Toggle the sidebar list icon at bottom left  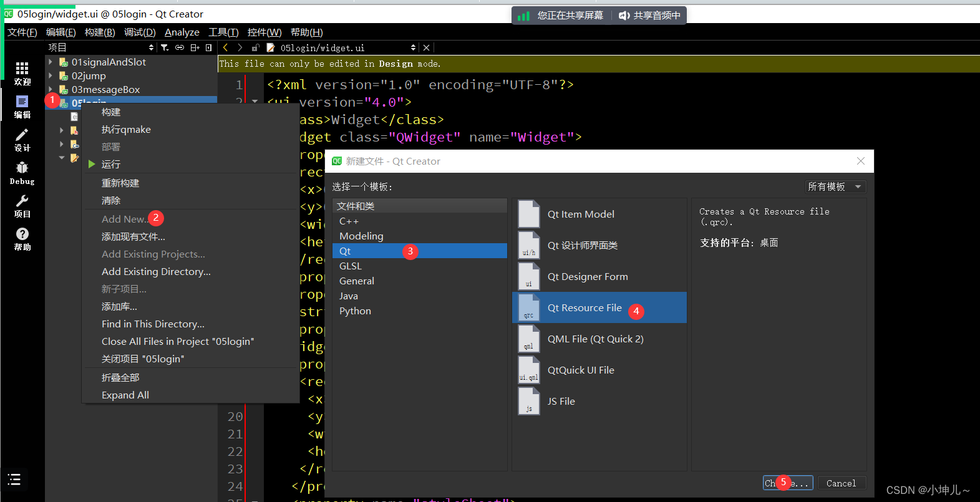(x=14, y=479)
